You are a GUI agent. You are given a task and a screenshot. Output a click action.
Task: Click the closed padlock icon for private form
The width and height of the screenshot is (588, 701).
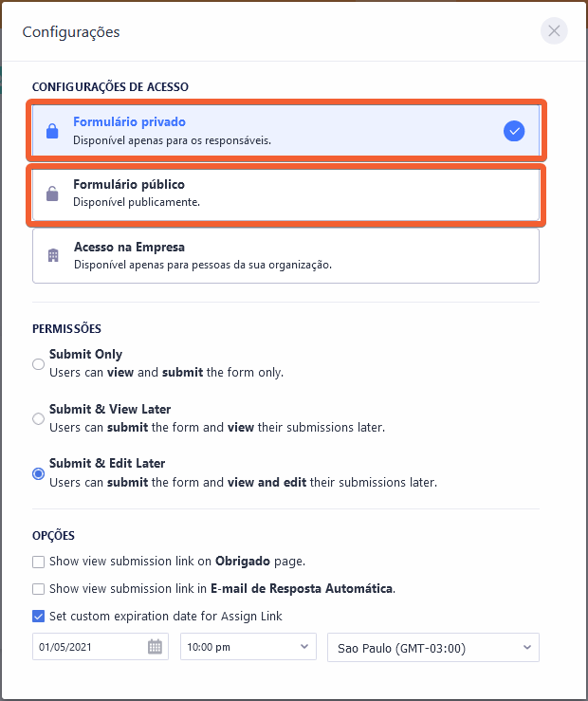(x=52, y=132)
